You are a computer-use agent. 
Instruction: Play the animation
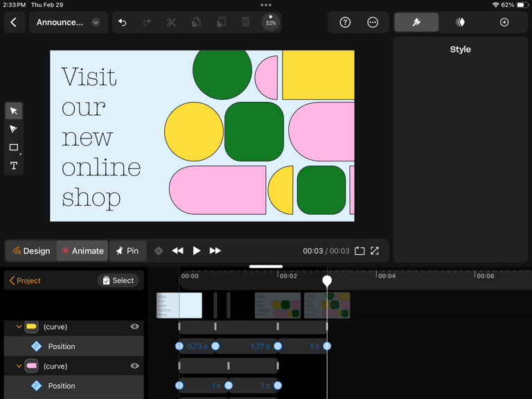point(197,251)
